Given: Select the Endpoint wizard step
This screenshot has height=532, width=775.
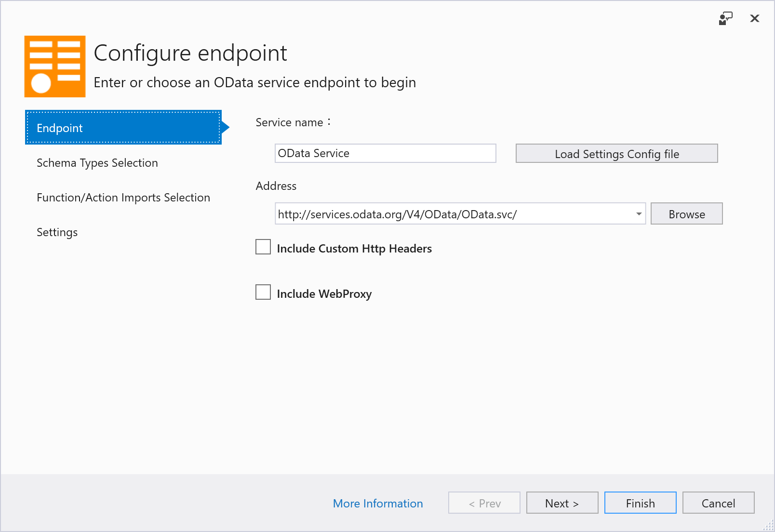Looking at the screenshot, I should point(123,128).
